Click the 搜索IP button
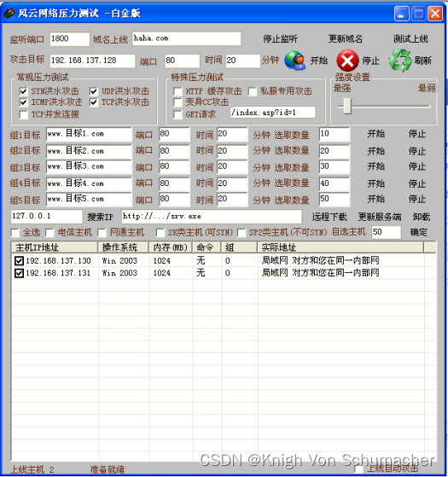The width and height of the screenshot is (448, 477). pyautogui.click(x=100, y=217)
